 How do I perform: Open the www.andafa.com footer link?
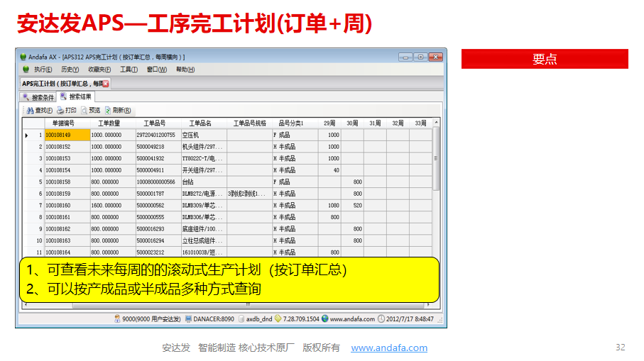tap(389, 348)
